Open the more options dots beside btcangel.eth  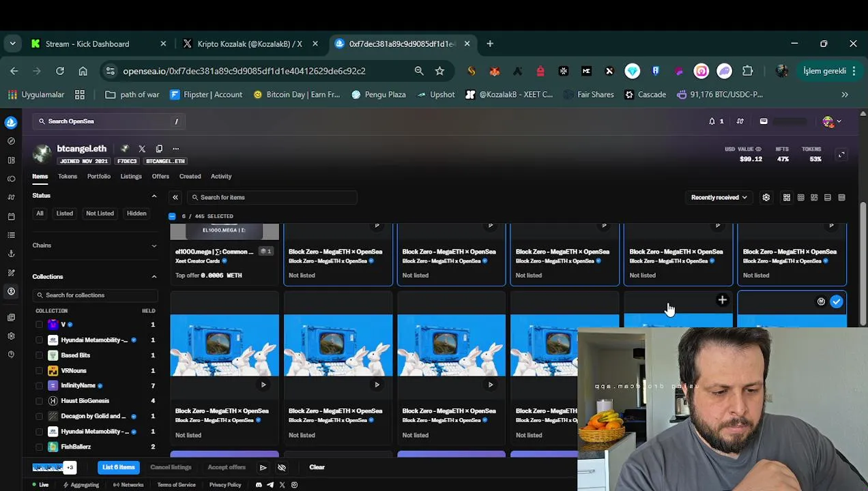[175, 149]
